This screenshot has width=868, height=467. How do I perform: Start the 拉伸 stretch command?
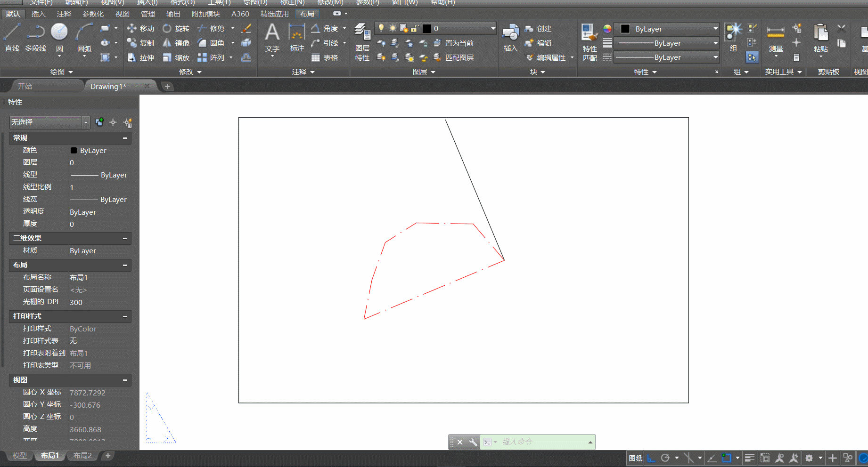[x=140, y=58]
